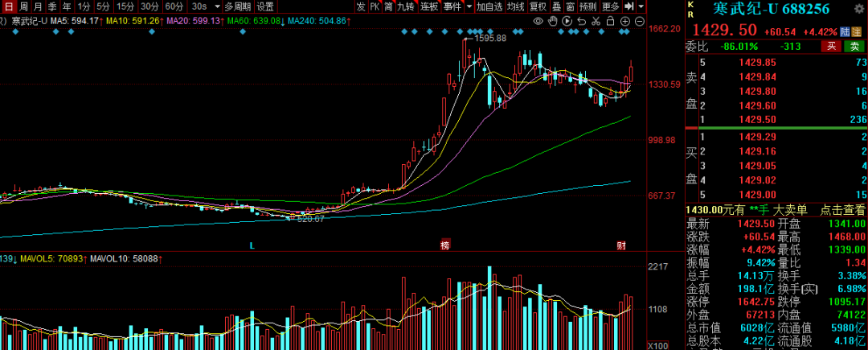Viewport: 868px width, 350px height.
Task: Click the 点击查看 link
Action: point(842,208)
